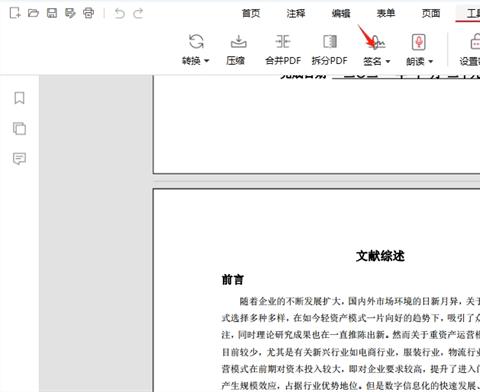
Task: Print the document with the printer icon
Action: point(89,13)
